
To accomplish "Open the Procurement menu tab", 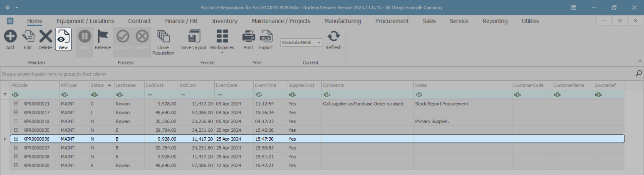I will [x=392, y=21].
